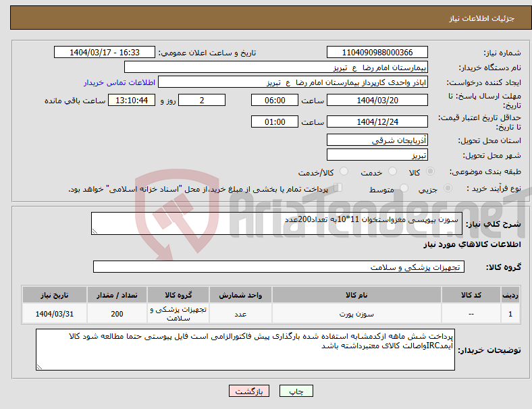The image size is (532, 409).
Task: Click the remaining time field 13:10:44
Action: (x=132, y=100)
